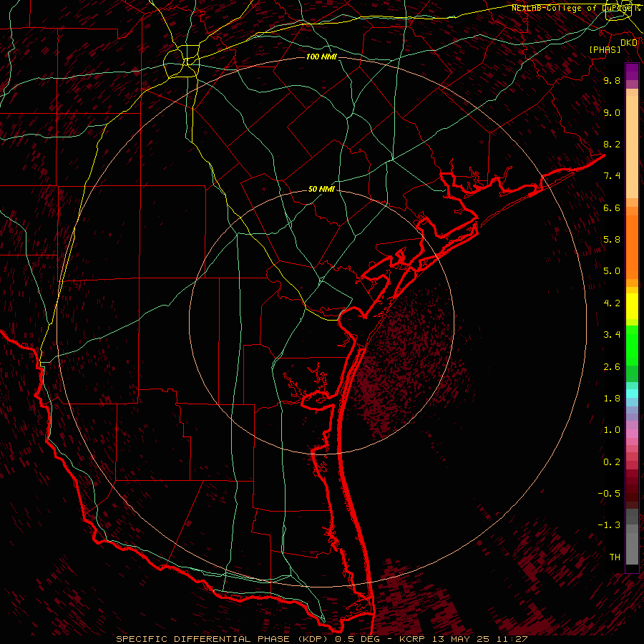Click the 0.2 value on the color scale
The height and width of the screenshot is (644, 644).
[x=612, y=462]
